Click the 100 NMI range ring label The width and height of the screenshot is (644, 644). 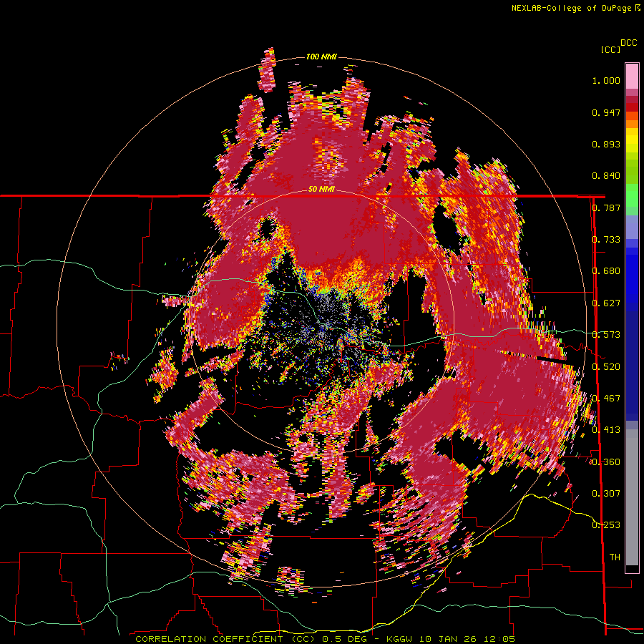click(321, 57)
